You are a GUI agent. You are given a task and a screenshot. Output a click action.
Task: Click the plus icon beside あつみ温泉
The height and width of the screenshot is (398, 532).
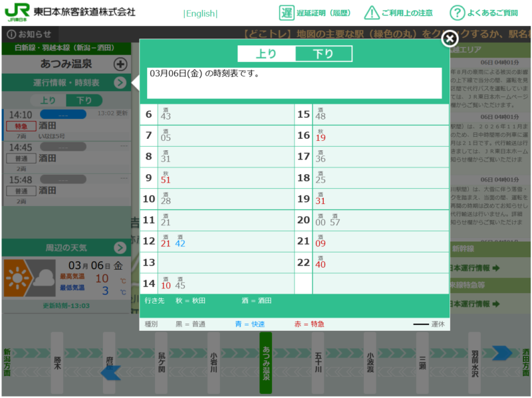coord(120,64)
